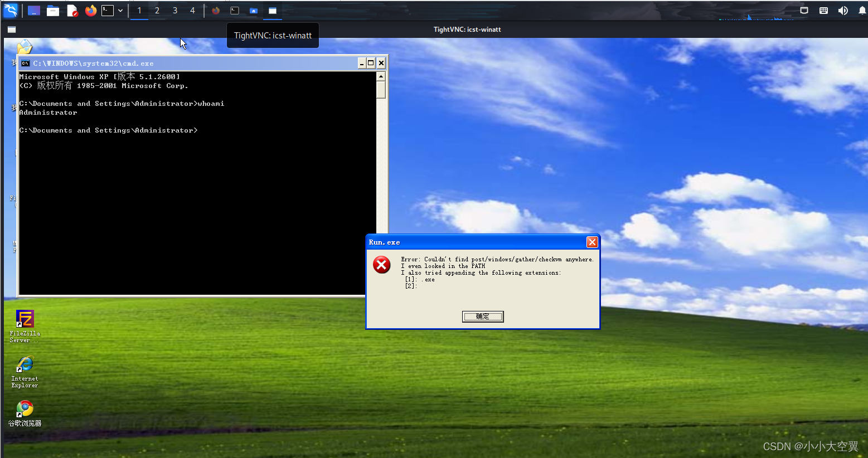Select the FileZilla Server desktop shortcut
868x458 pixels.
point(25,327)
